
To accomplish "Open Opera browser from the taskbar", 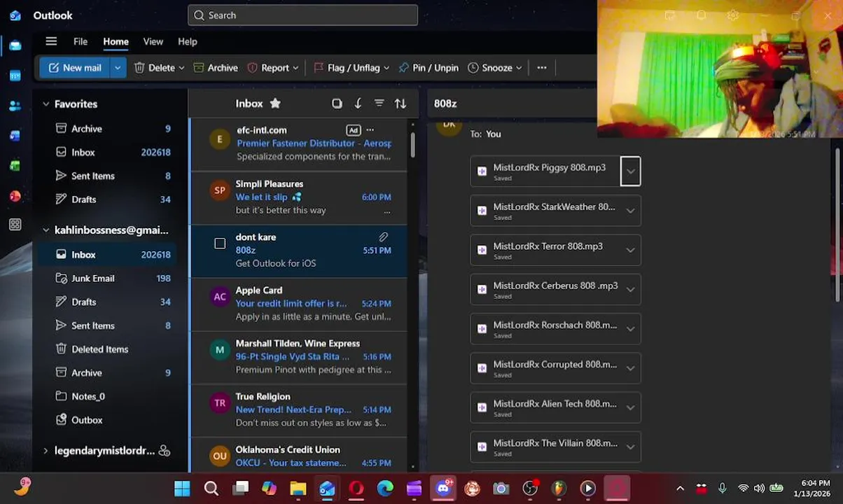I will coord(356,488).
